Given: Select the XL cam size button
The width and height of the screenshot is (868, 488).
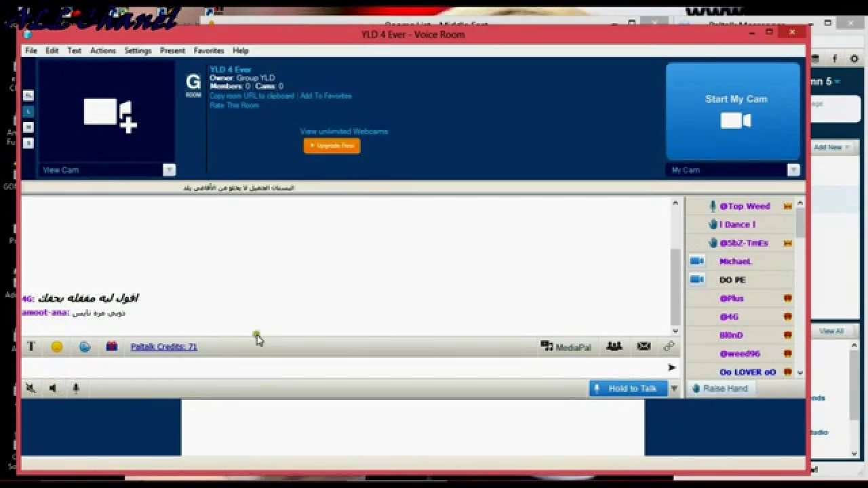Looking at the screenshot, I should 28,96.
